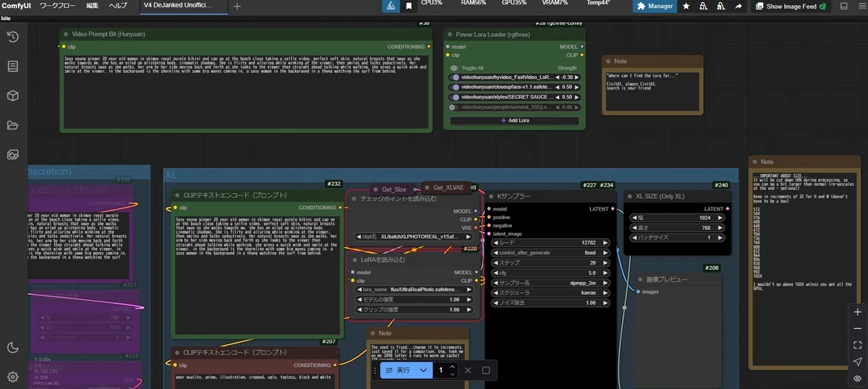The height and width of the screenshot is (389, 868).
Task: Collapse the Power Lora Loader node dot
Action: click(448, 34)
